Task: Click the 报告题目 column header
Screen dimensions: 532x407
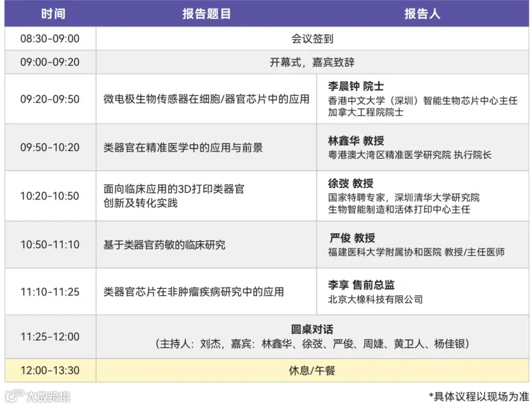Action: point(207,14)
